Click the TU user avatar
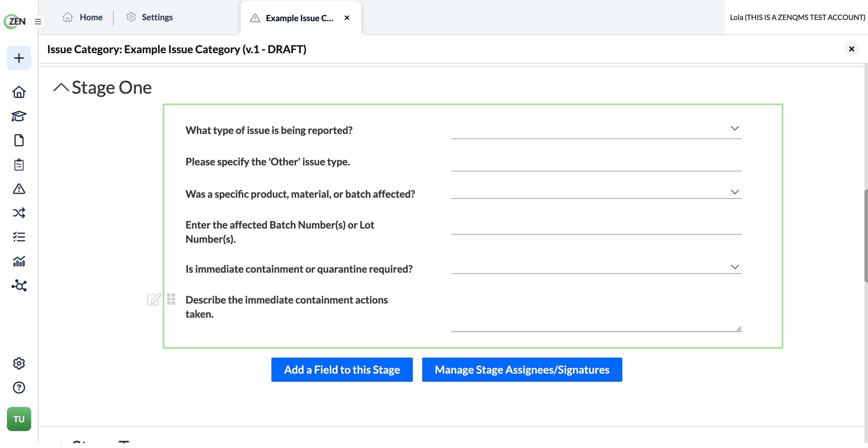The image size is (868, 448). click(19, 419)
